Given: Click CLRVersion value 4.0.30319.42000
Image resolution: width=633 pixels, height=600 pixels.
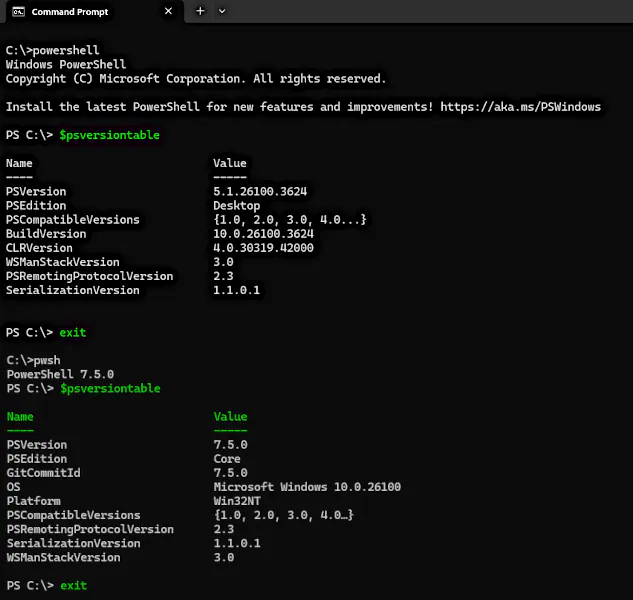Looking at the screenshot, I should click(x=263, y=248).
